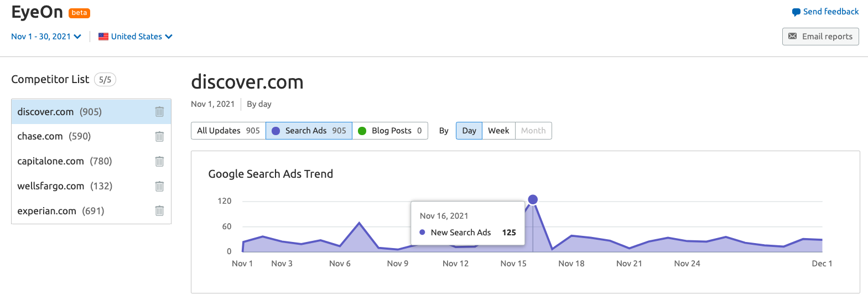Group the chart by Week
The width and height of the screenshot is (868, 299).
pyautogui.click(x=498, y=131)
